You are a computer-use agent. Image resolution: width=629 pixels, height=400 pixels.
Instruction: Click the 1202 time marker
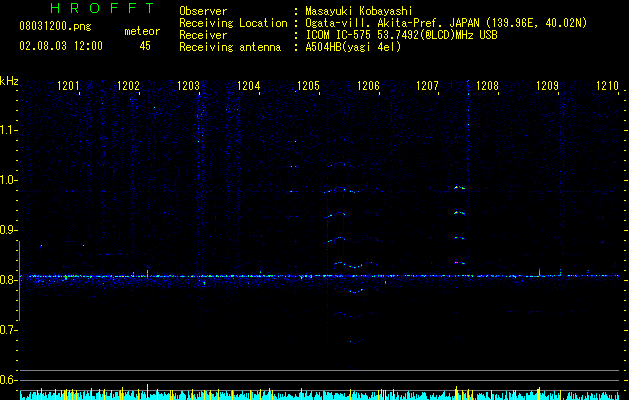point(128,86)
